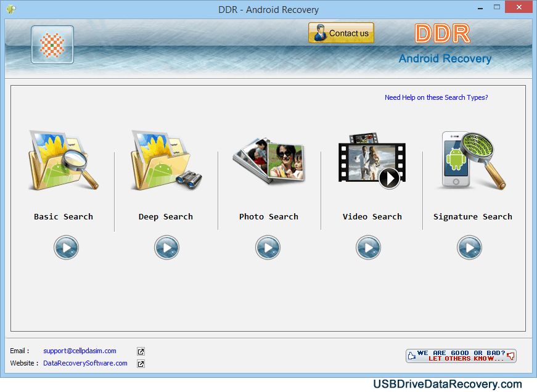Run Signature Search using its play button
The width and height of the screenshot is (537, 392).
469,248
